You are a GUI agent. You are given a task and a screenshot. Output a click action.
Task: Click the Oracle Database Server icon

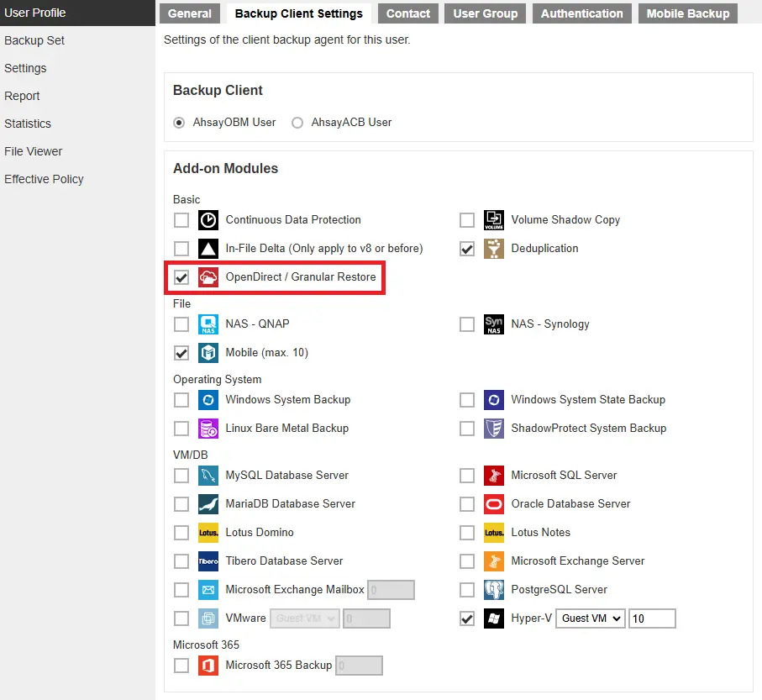click(494, 504)
